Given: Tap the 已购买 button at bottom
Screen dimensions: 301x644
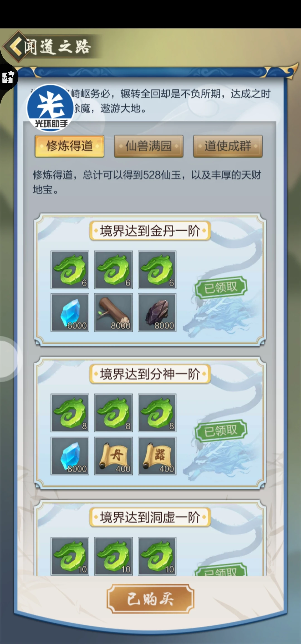Looking at the screenshot, I should click(x=150, y=599).
